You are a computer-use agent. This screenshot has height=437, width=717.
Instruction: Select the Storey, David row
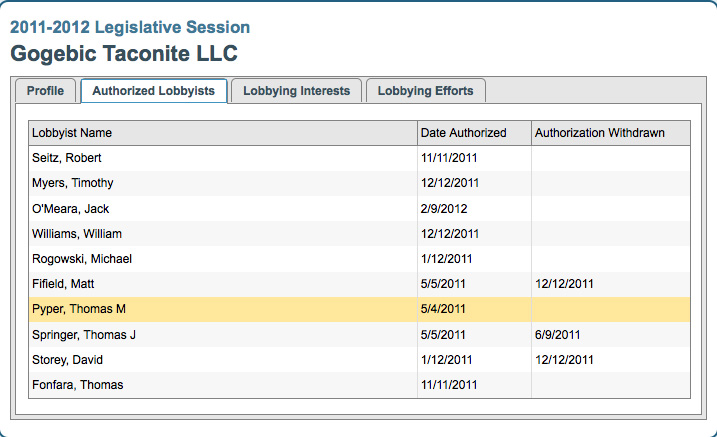(68, 360)
